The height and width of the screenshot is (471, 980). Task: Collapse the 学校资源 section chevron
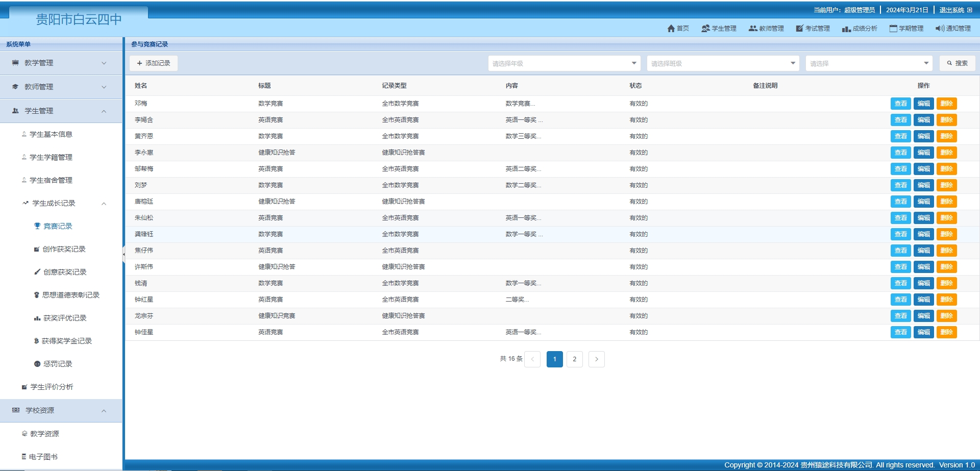[x=104, y=411]
